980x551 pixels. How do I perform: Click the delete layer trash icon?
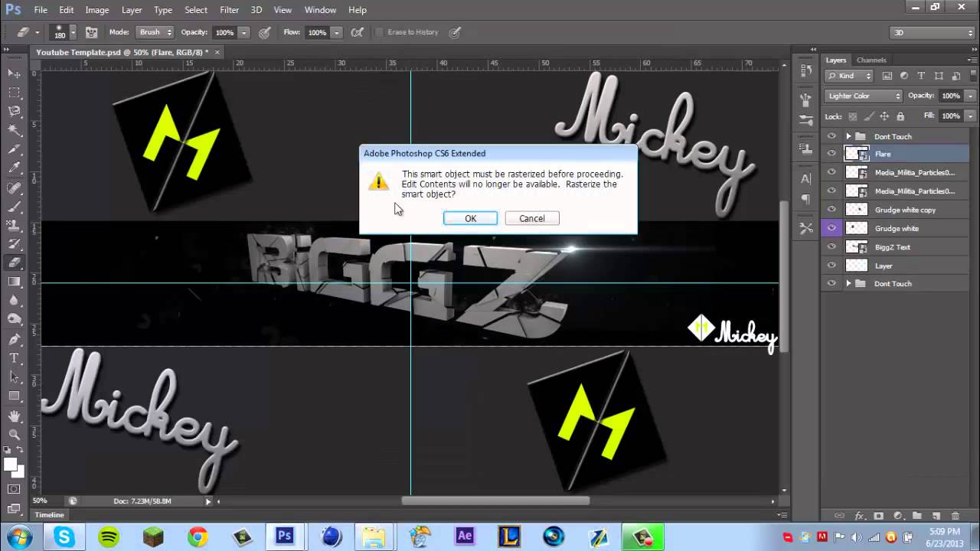[x=955, y=516]
